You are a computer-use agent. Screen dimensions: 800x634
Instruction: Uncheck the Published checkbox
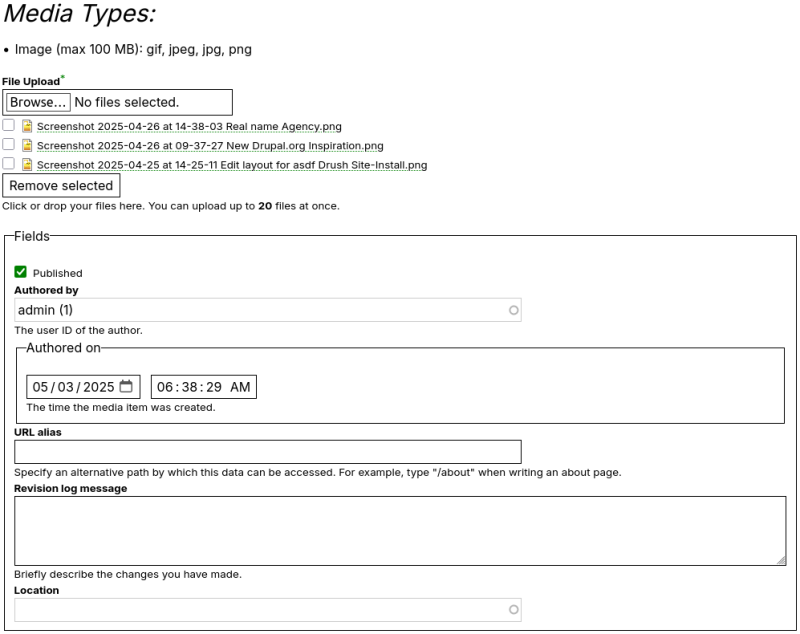point(19,271)
